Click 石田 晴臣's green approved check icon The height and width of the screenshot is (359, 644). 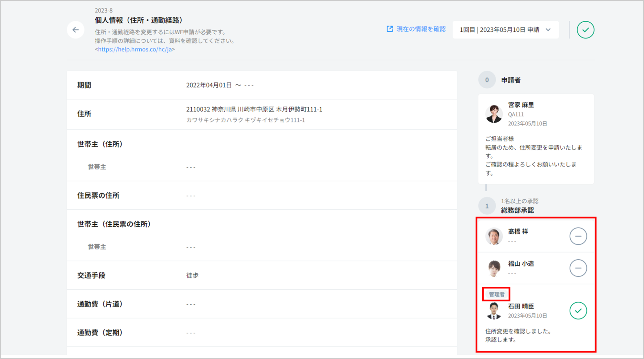click(578, 311)
